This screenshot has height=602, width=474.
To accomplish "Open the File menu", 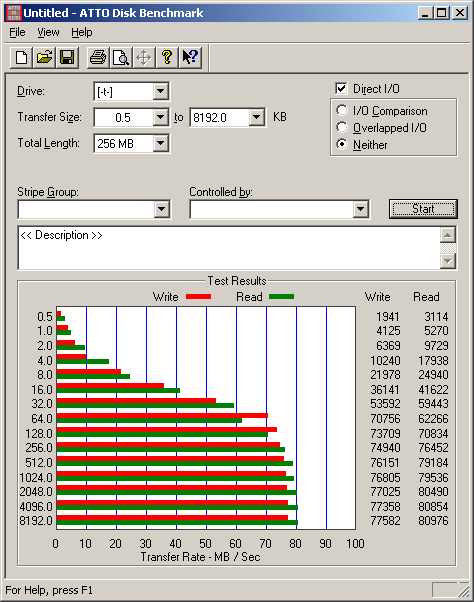I will [x=17, y=32].
